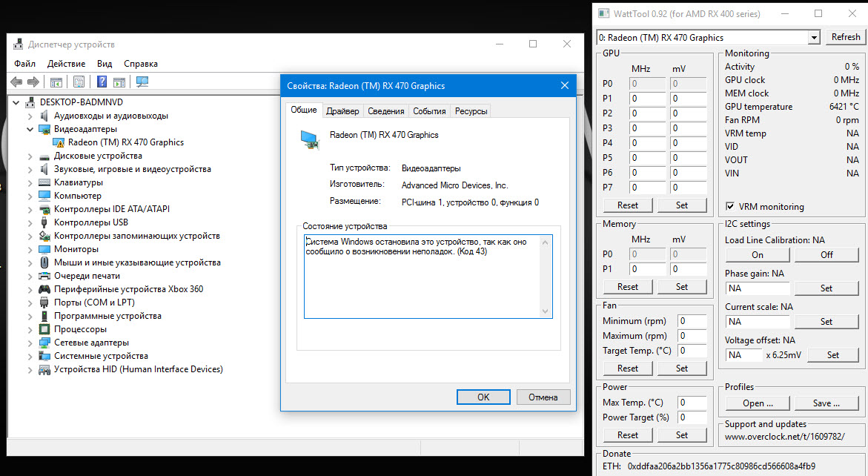Click the Power Target (%) field
Image resolution: width=868 pixels, height=476 pixels.
(x=692, y=417)
